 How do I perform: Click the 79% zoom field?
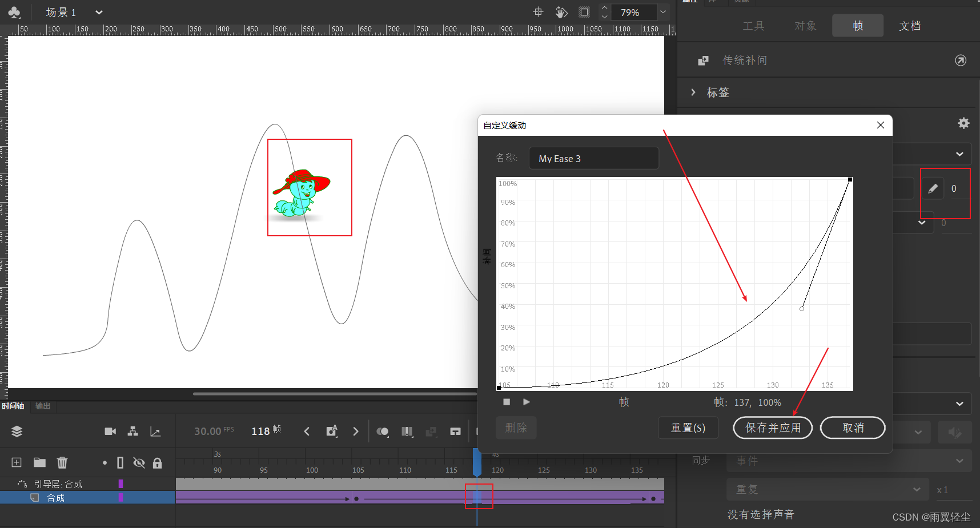click(634, 13)
